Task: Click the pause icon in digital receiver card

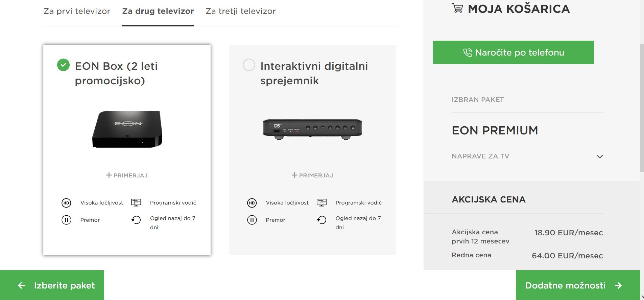Action: (252, 220)
